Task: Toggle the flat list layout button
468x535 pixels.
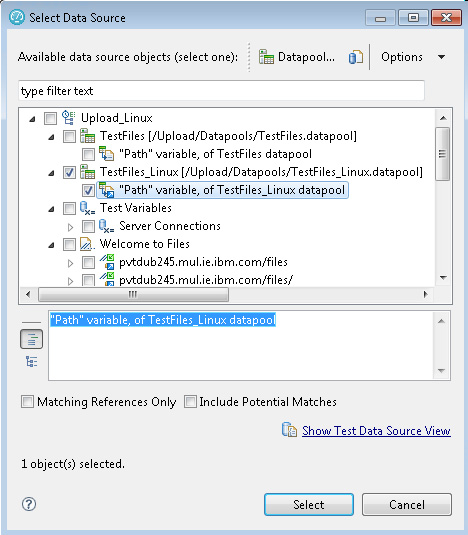Action: click(x=31, y=339)
